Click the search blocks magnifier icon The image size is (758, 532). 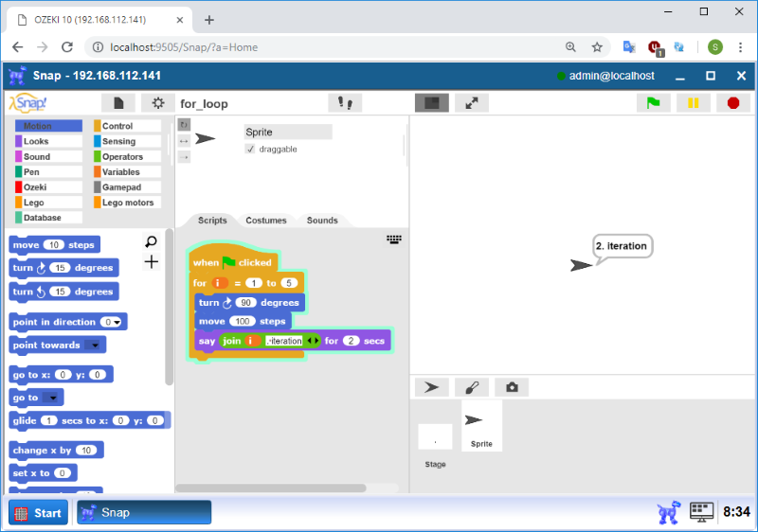point(152,241)
